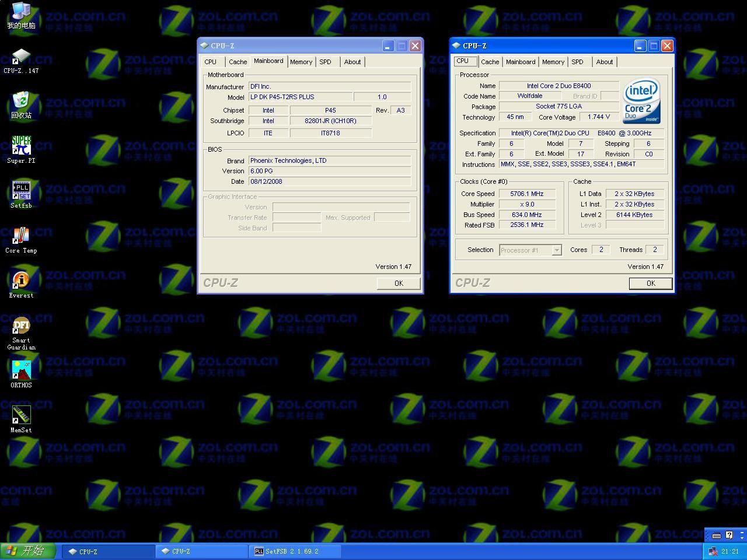
Task: Select the Setfsb desktop shortcut
Action: [21, 194]
